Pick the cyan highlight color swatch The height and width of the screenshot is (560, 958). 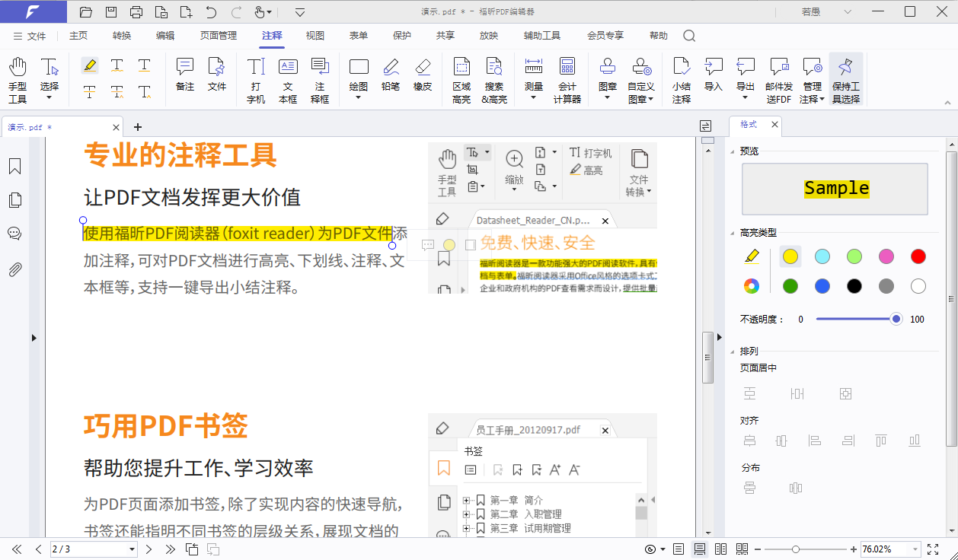(x=822, y=256)
